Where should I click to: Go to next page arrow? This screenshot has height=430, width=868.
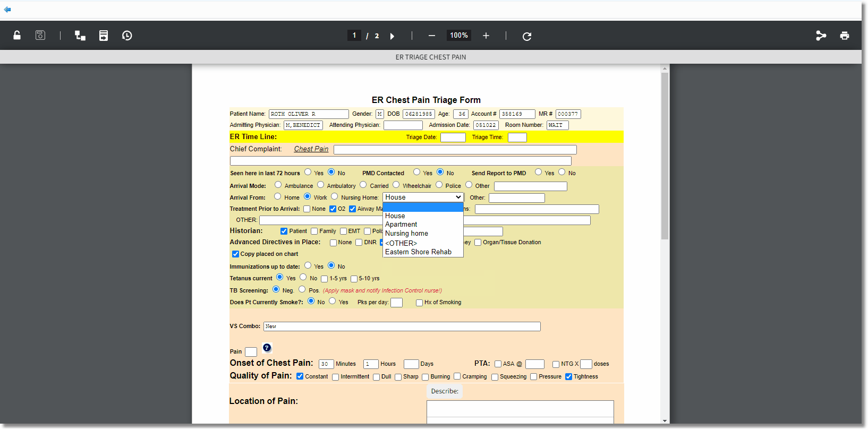(x=392, y=36)
